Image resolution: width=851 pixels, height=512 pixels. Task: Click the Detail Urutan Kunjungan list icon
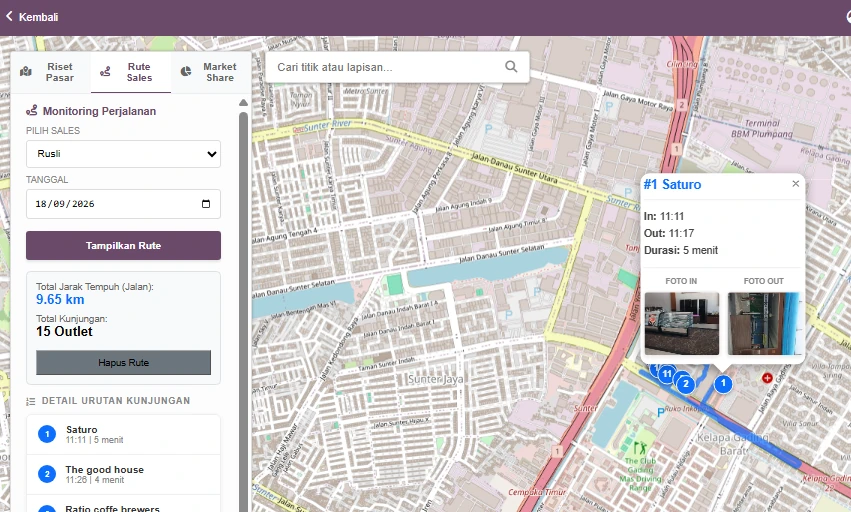click(30, 401)
